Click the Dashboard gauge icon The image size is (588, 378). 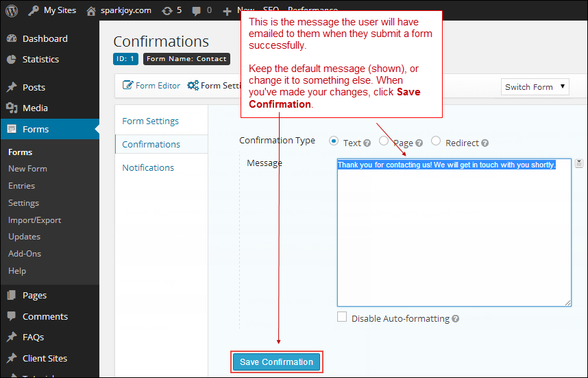[12, 38]
